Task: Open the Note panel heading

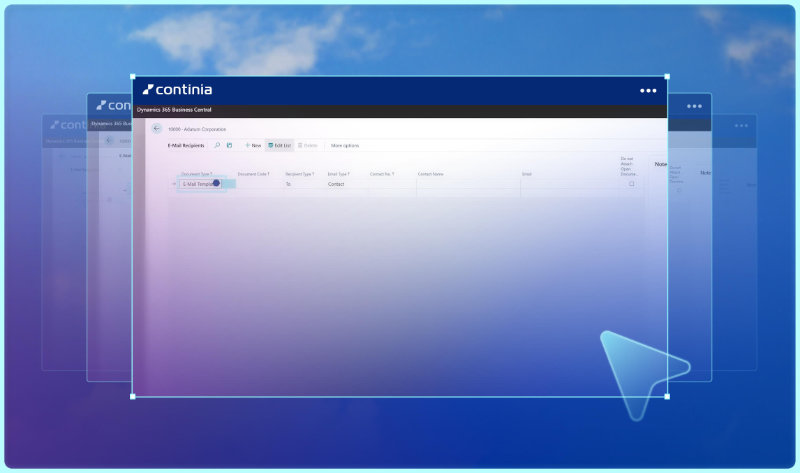Action: (661, 164)
